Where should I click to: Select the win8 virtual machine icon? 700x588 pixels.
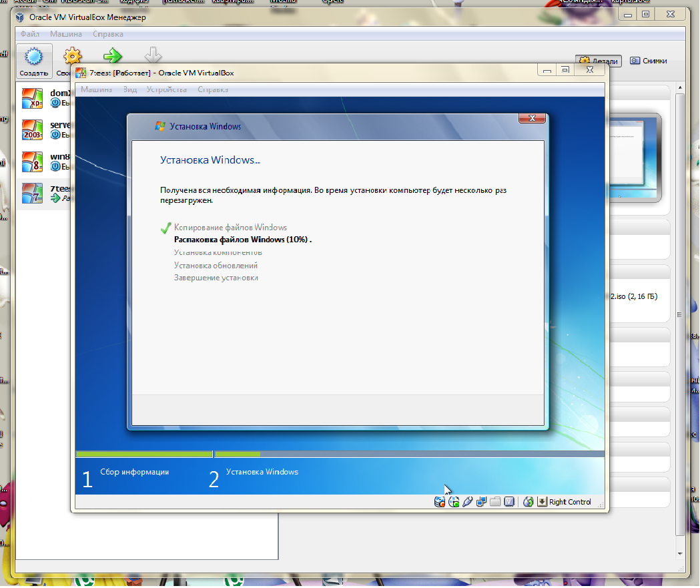(x=32, y=162)
